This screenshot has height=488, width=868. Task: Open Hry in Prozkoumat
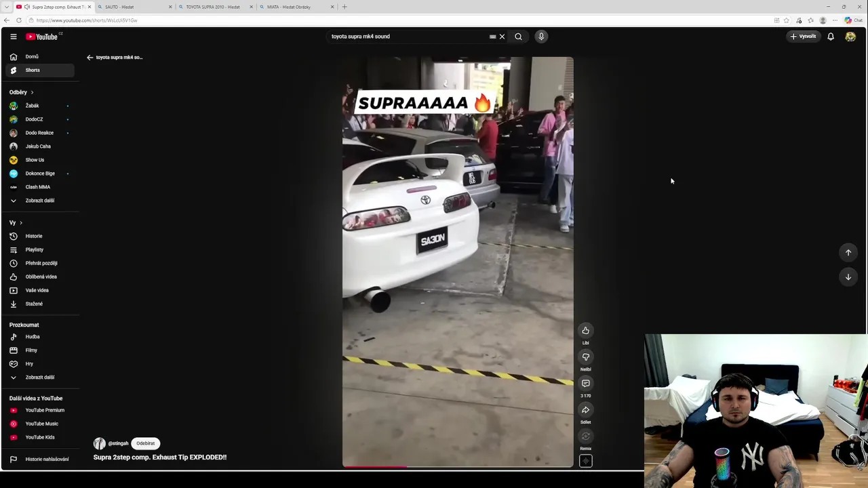(40, 364)
